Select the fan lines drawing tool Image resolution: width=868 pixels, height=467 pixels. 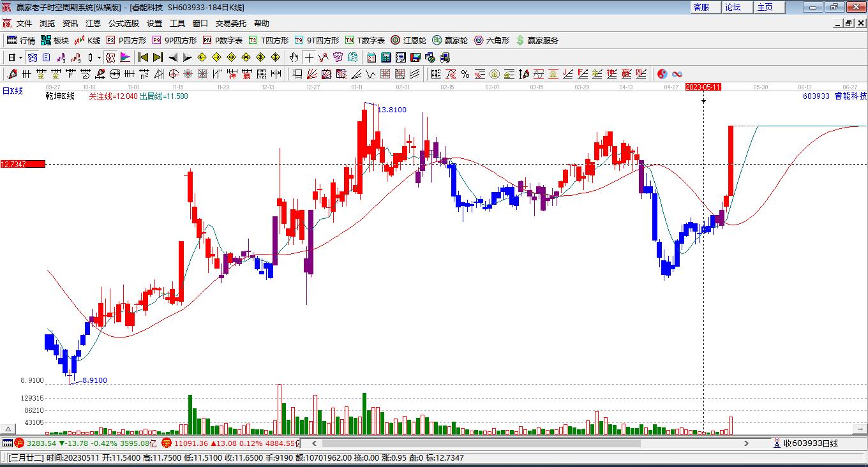coord(312,74)
